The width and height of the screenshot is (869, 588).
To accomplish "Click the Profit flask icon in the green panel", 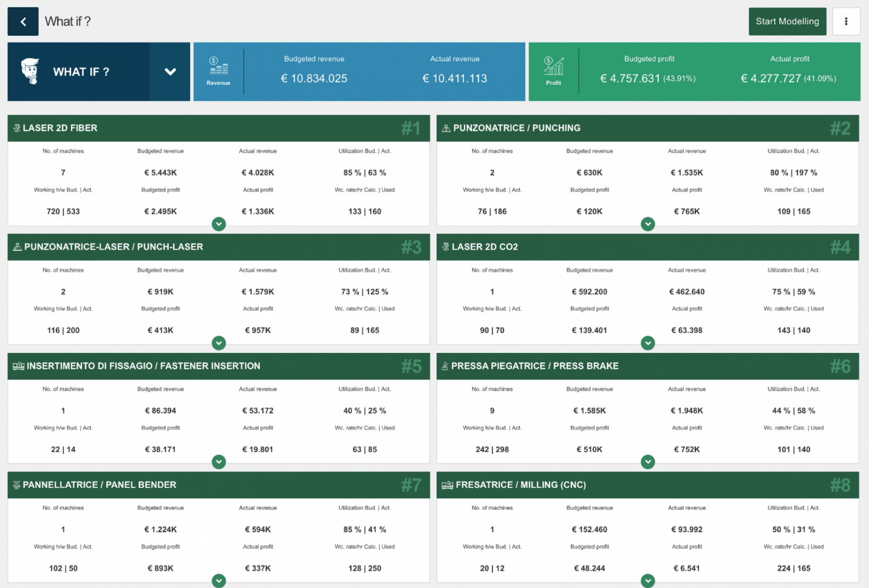I will (553, 67).
